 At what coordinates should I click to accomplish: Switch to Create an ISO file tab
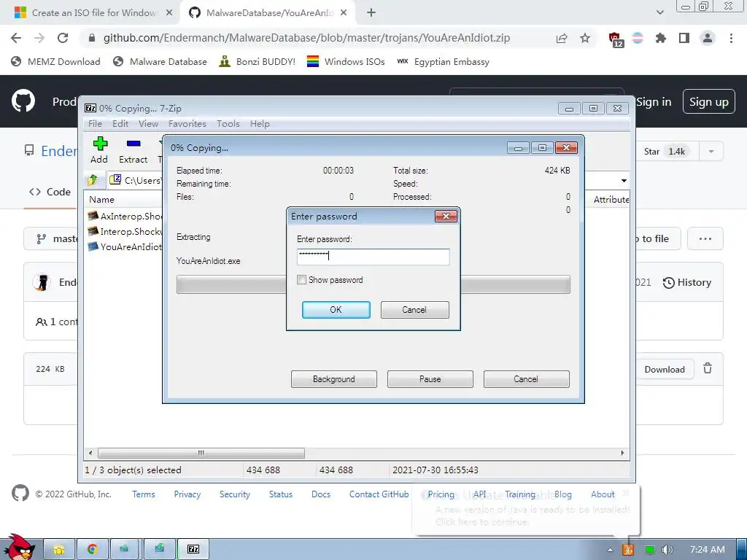click(x=93, y=13)
